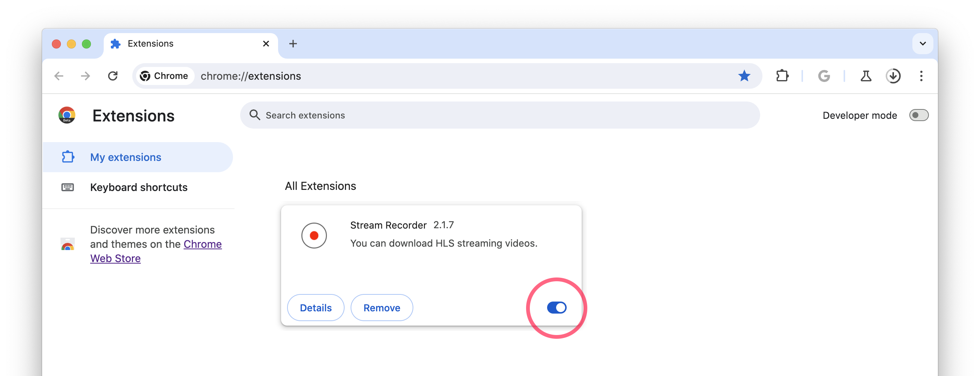Image resolution: width=980 pixels, height=376 pixels.
Task: Open Stream Recorder Details
Action: 315,308
